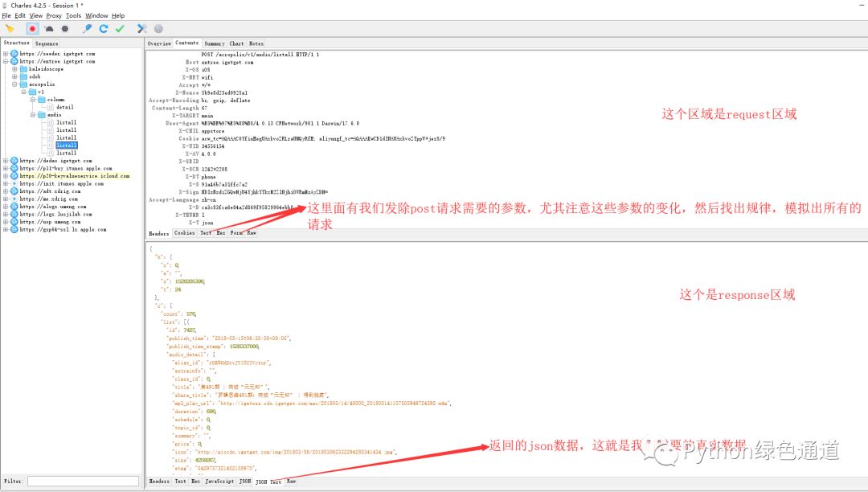The width and height of the screenshot is (868, 492).
Task: Click globe icon of logs.luojilab.com
Action: (x=14, y=214)
